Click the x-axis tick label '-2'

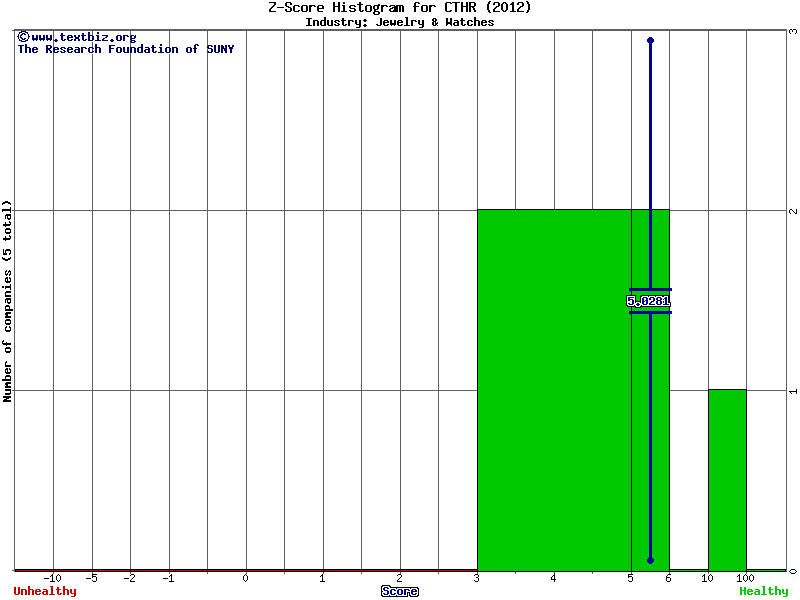[130, 578]
